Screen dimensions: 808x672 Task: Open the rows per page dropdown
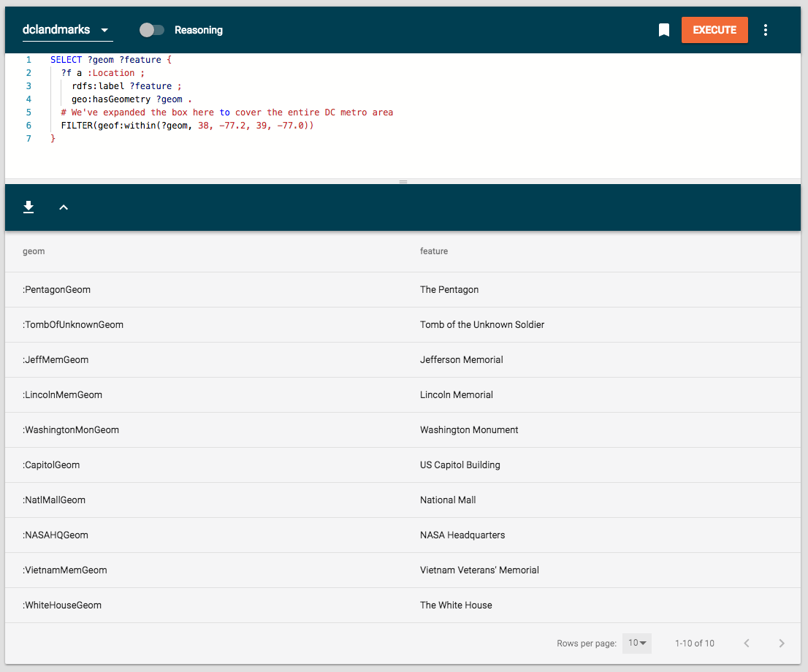tap(637, 643)
